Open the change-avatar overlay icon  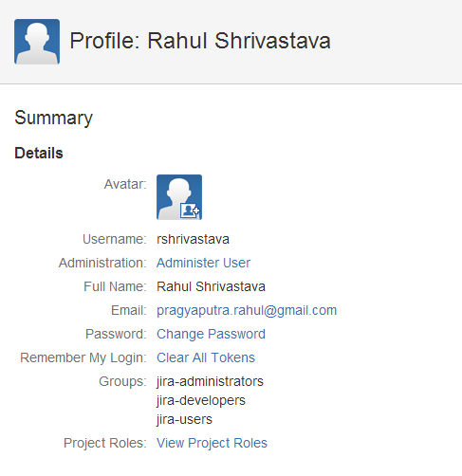[x=190, y=211]
